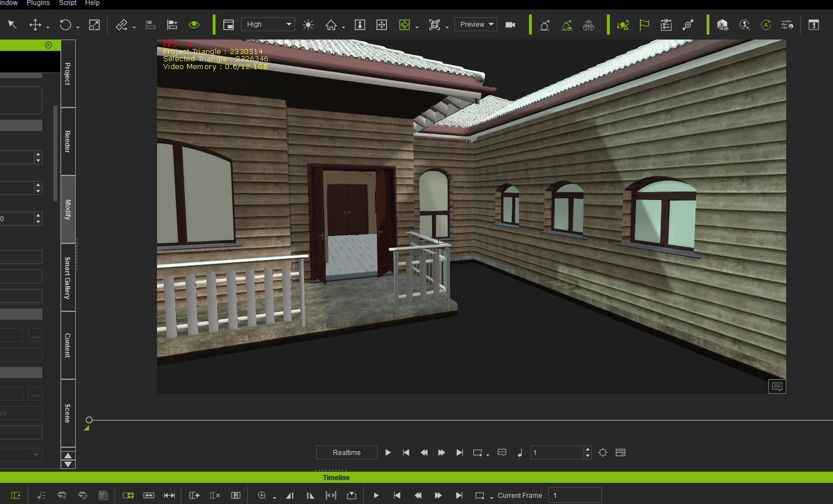Select the arrow Select Object tool
Screen dimensions: 833x504
click(12, 25)
